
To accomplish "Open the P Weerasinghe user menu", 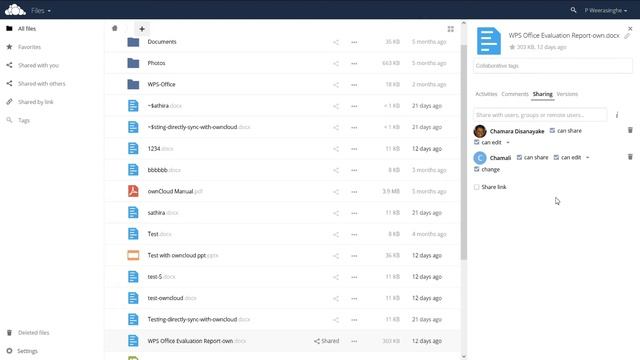I will coord(606,10).
